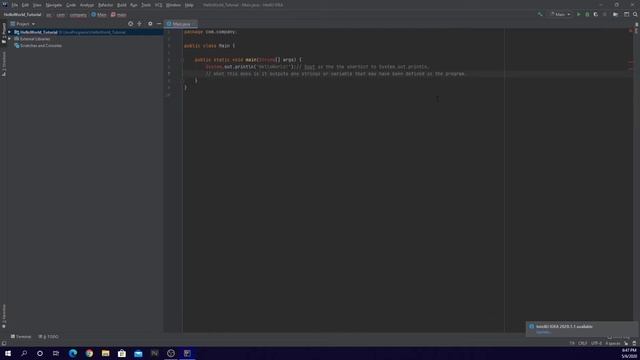Locate the open file in the Project tree
The image size is (640, 360).
[x=131, y=24]
